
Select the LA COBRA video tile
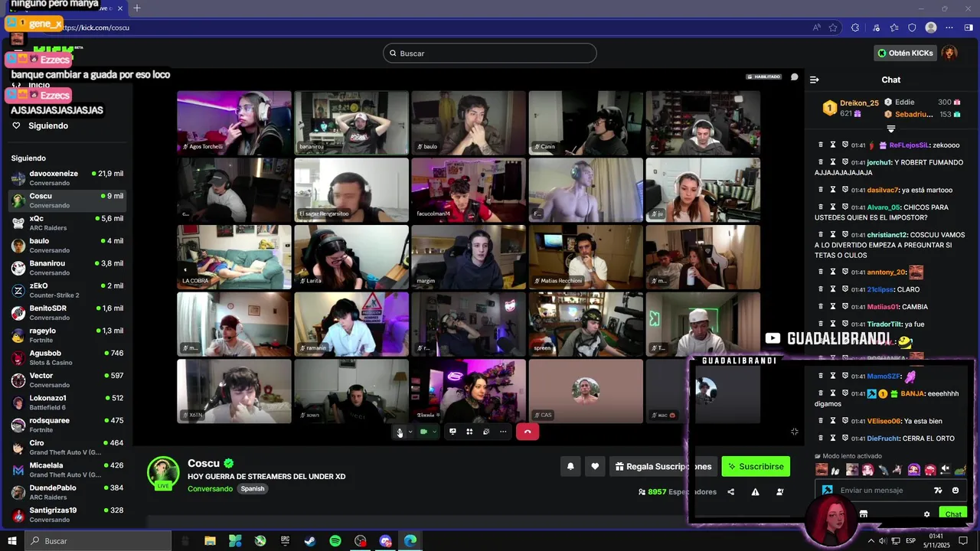point(234,256)
